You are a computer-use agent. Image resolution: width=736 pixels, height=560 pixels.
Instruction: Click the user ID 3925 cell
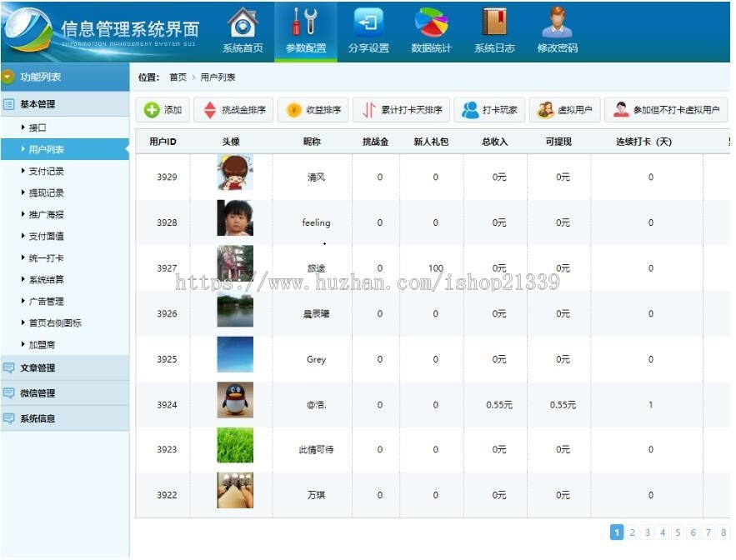[x=167, y=359]
